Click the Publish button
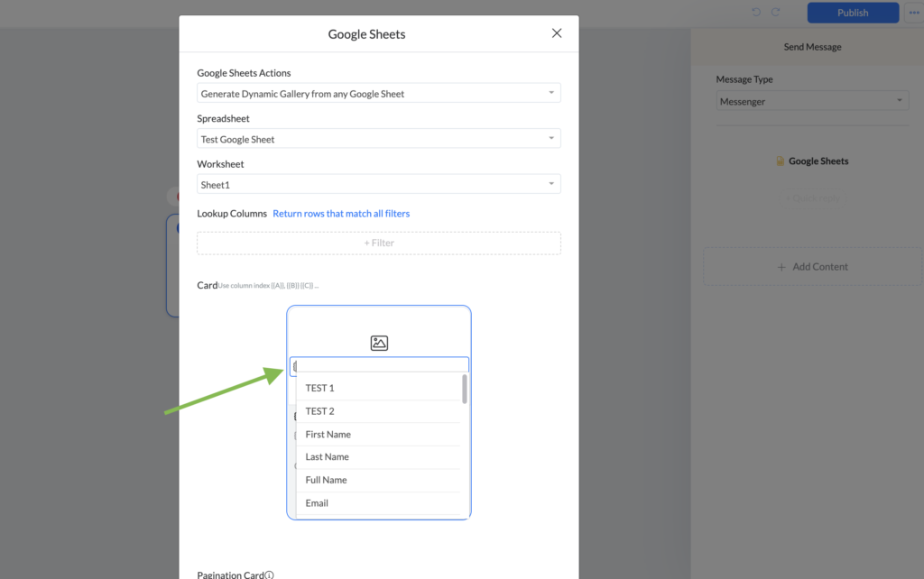The image size is (924, 579). point(852,13)
